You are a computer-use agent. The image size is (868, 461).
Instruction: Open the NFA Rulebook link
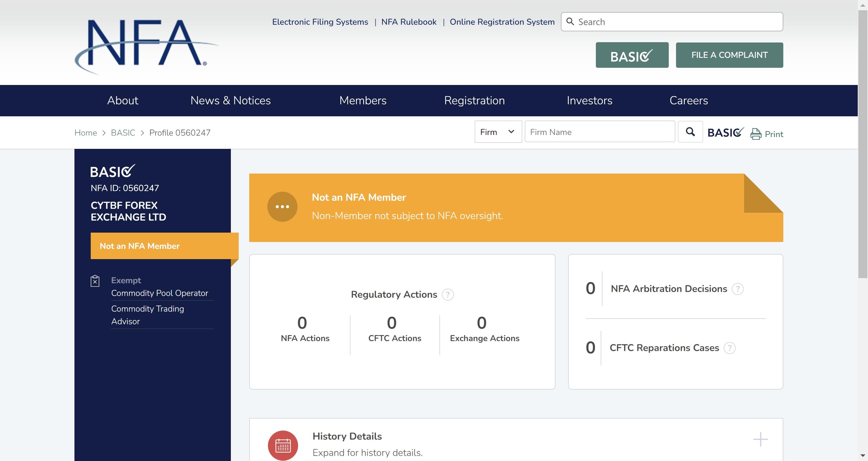[409, 22]
